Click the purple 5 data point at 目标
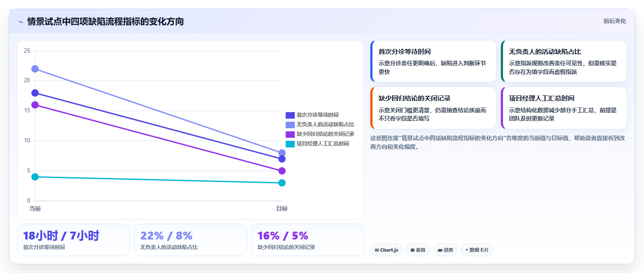 (x=282, y=171)
